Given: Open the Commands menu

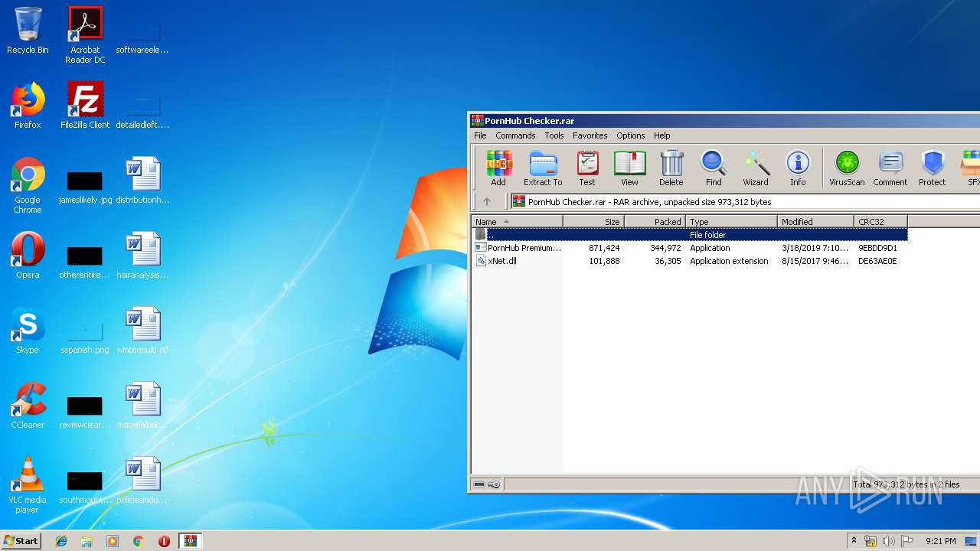Looking at the screenshot, I should pyautogui.click(x=515, y=135).
